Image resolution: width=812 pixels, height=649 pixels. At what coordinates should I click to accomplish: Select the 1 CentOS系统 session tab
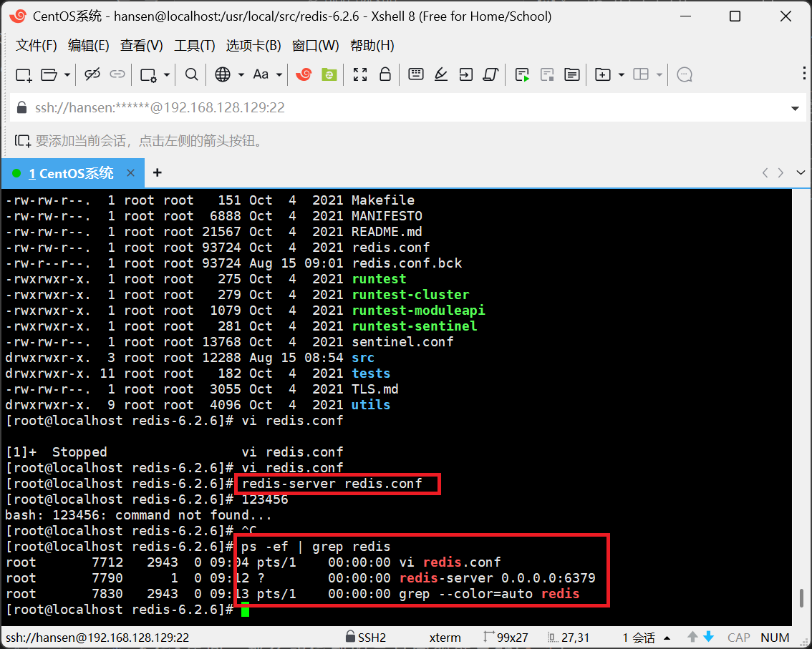point(70,173)
